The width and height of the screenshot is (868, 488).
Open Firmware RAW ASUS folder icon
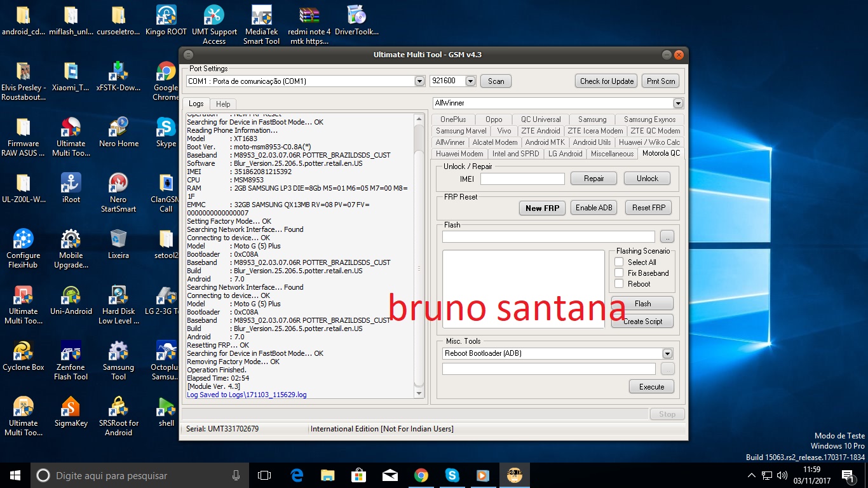(24, 137)
